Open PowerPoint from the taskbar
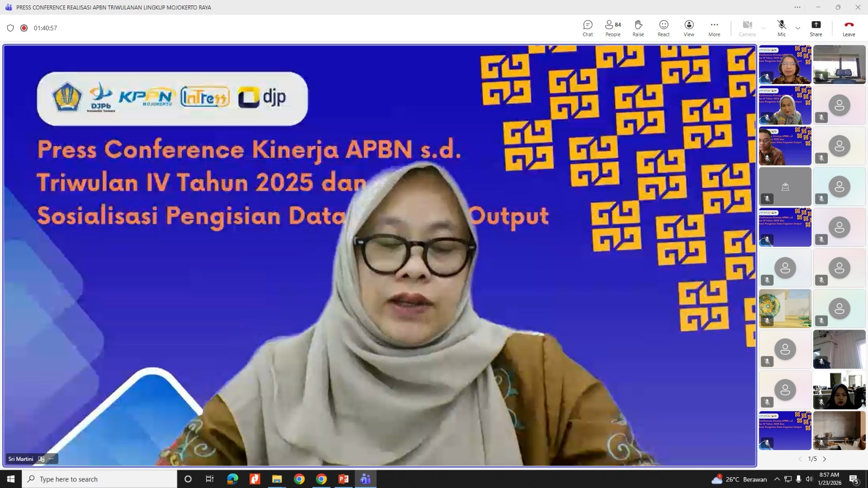Screen dimensions: 868x488 click(x=343, y=479)
